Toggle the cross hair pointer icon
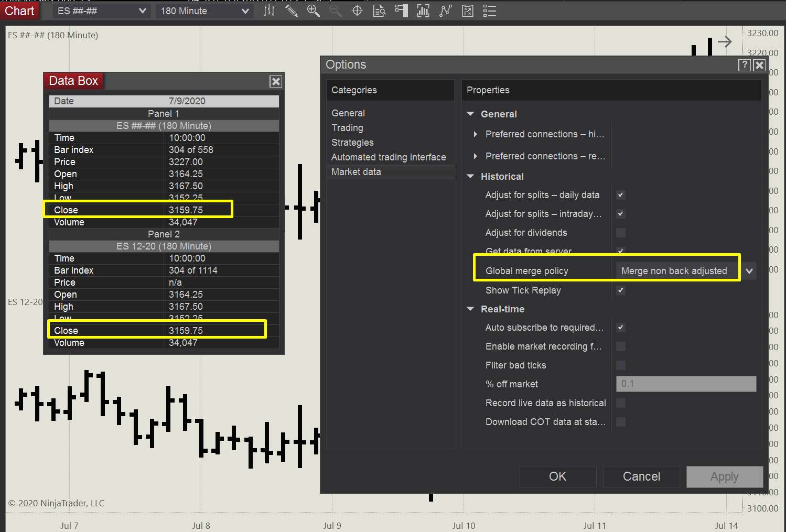The height and width of the screenshot is (532, 786). point(357,10)
